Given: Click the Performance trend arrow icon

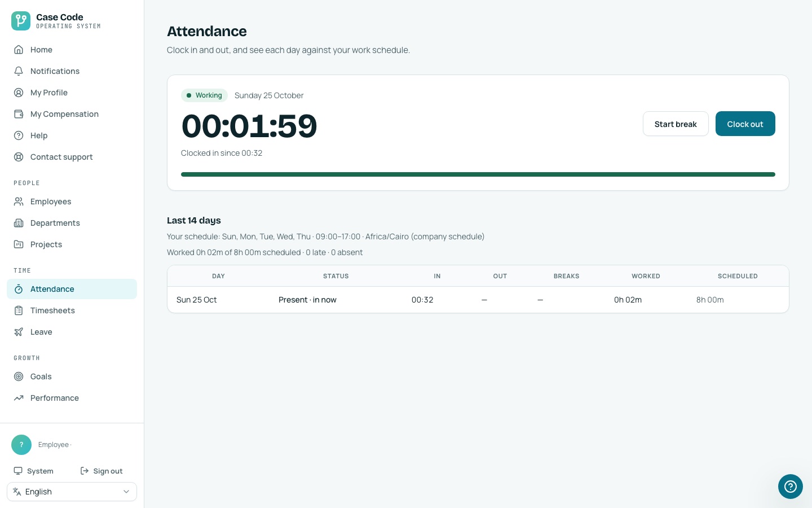Looking at the screenshot, I should point(19,398).
